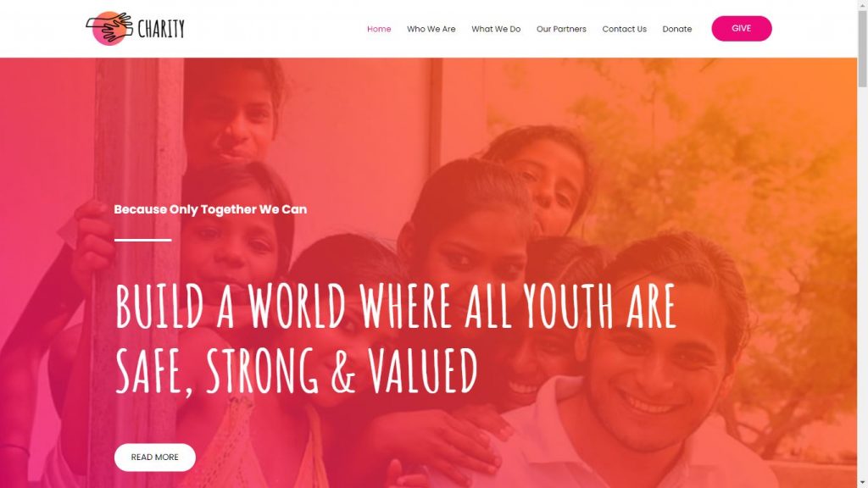Click the pink GIVE button
The height and width of the screenshot is (488, 868).
(741, 28)
